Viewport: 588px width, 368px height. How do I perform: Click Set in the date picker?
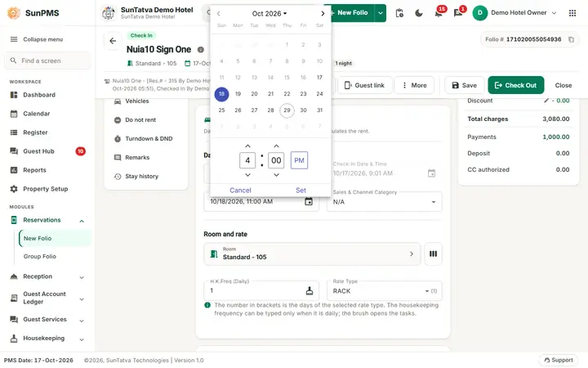pyautogui.click(x=301, y=191)
